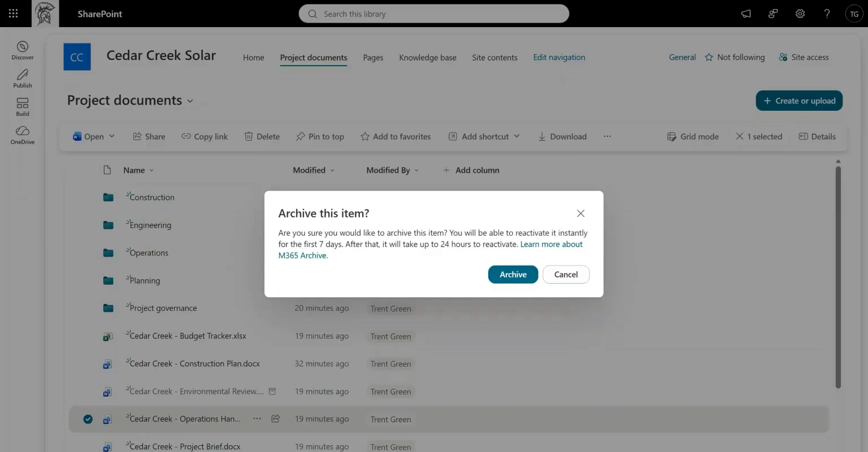
Task: Go to the Home navigation tab
Action: pos(254,58)
